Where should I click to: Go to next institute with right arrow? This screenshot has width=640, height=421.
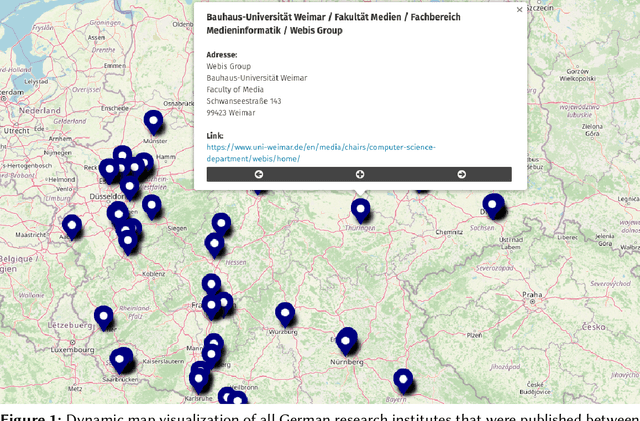point(461,174)
